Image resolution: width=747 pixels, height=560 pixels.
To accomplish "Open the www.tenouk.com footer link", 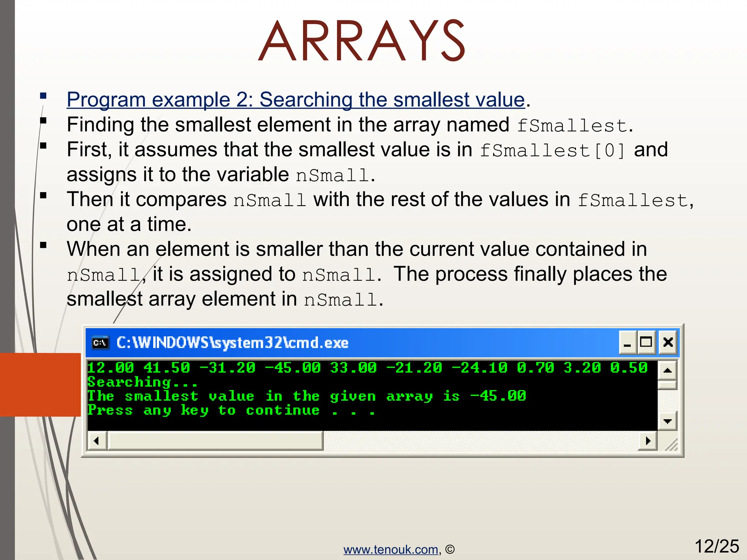I will coord(391,549).
